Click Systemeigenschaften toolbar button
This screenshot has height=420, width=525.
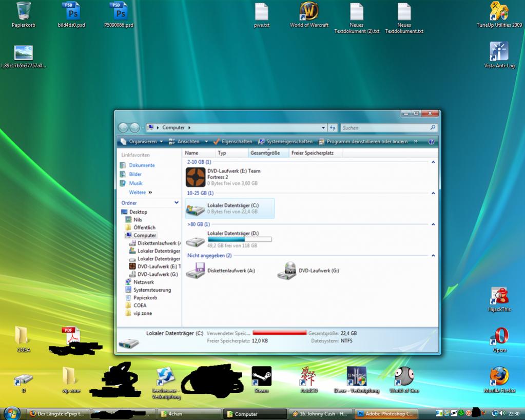285,142
